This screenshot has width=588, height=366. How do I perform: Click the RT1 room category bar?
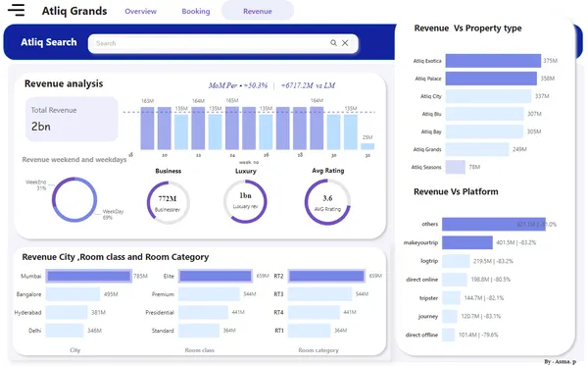(x=309, y=331)
